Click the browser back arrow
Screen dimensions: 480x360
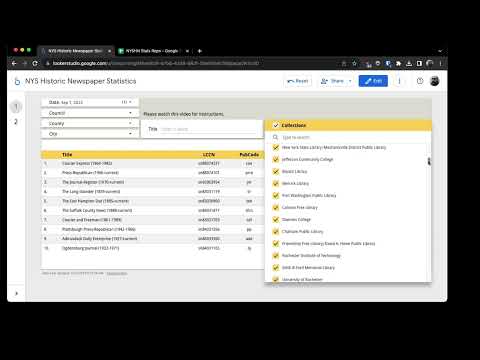[x=14, y=63]
